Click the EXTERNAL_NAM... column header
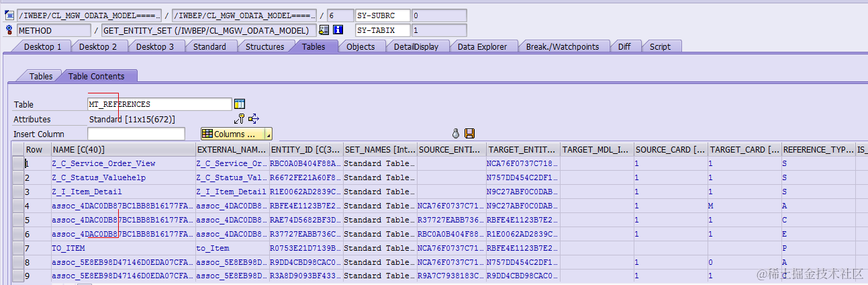 tap(232, 149)
